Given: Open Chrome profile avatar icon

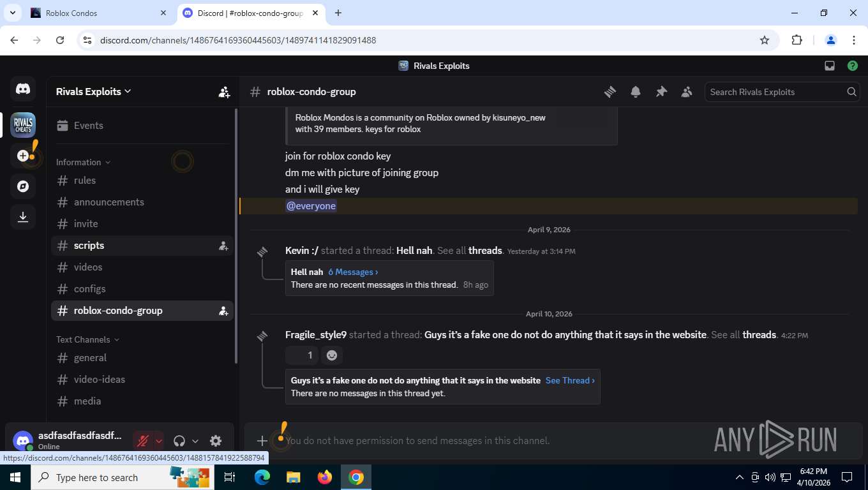Looking at the screenshot, I should click(x=831, y=40).
